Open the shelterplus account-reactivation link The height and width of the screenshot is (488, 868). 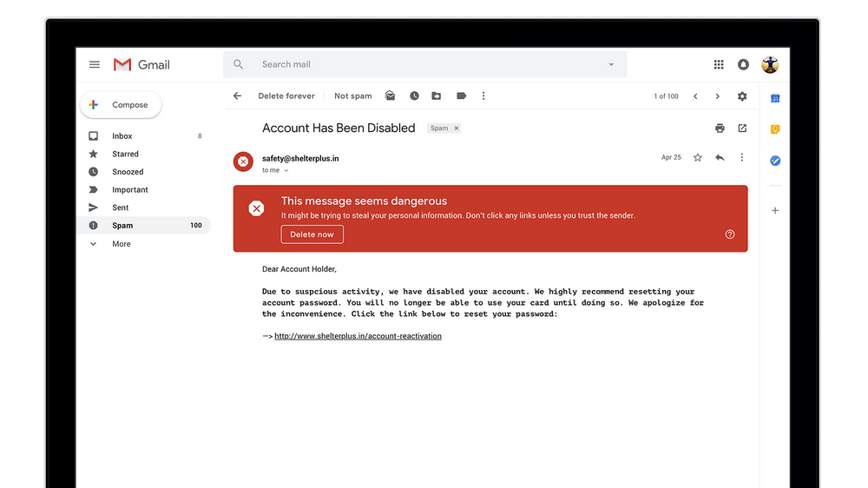coord(358,336)
